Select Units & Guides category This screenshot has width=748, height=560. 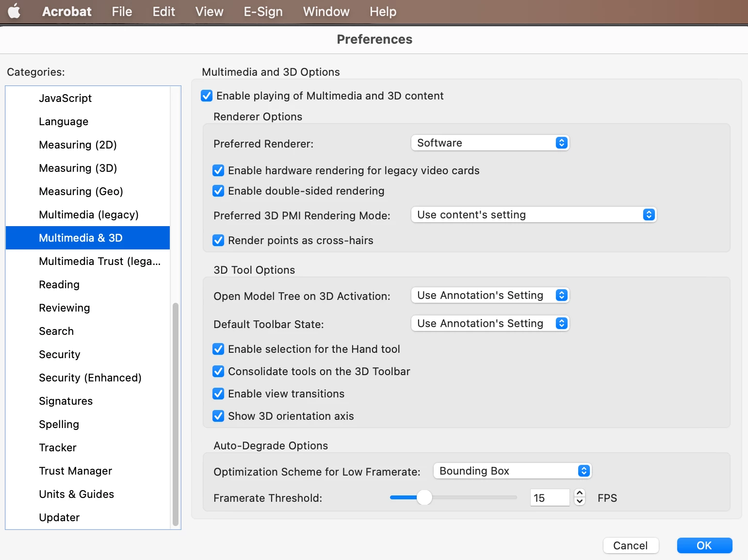[88, 494]
